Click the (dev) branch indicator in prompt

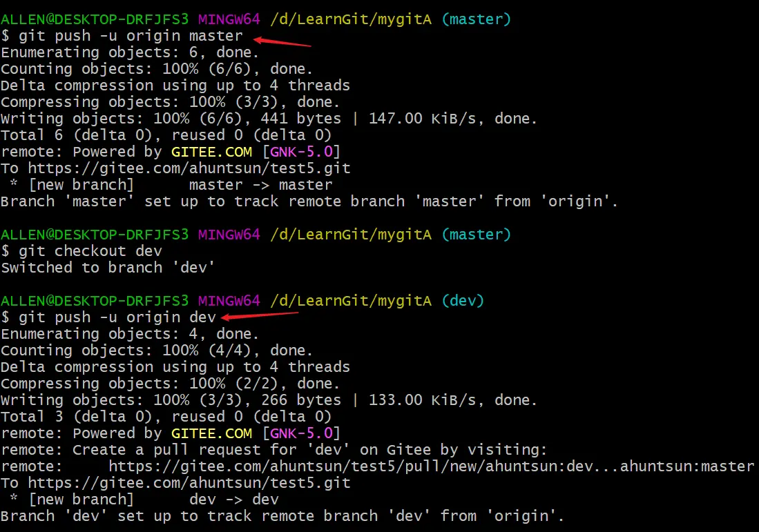coord(463,301)
